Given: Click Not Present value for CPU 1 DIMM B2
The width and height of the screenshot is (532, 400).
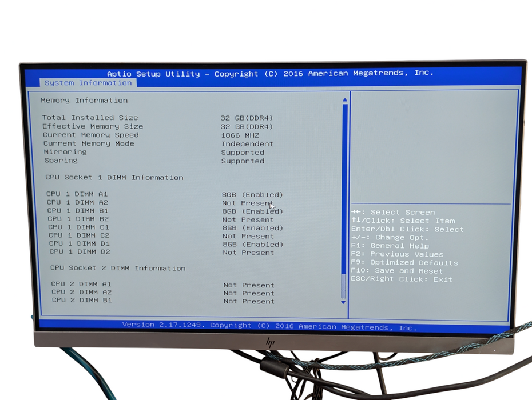Looking at the screenshot, I should 248,219.
